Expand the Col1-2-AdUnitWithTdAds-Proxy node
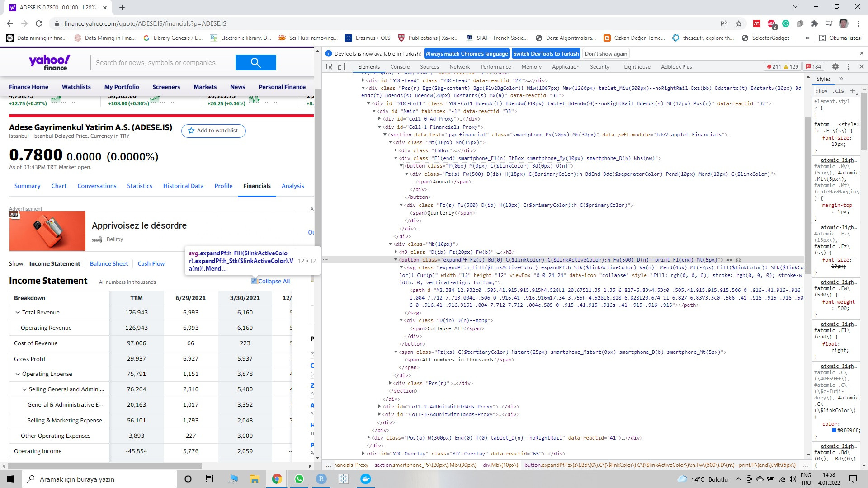The height and width of the screenshot is (488, 868). point(379,407)
